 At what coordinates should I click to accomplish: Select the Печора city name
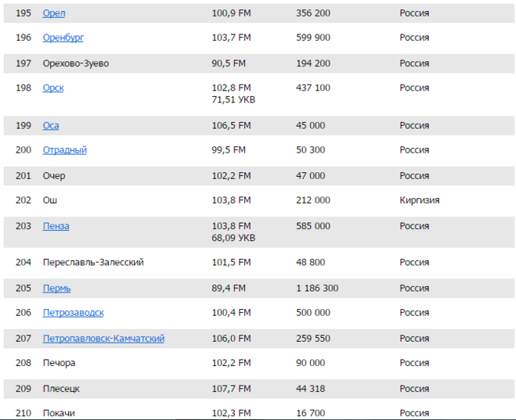pyautogui.click(x=59, y=363)
